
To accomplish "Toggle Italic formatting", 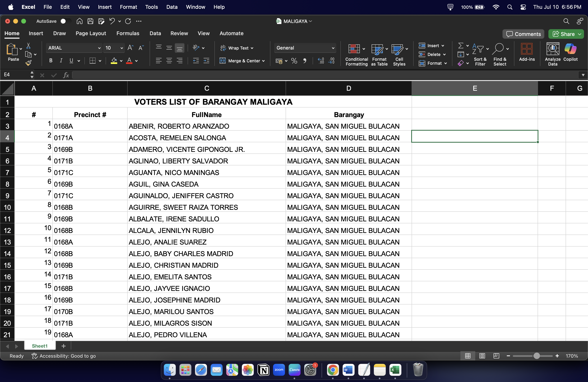I will [61, 61].
